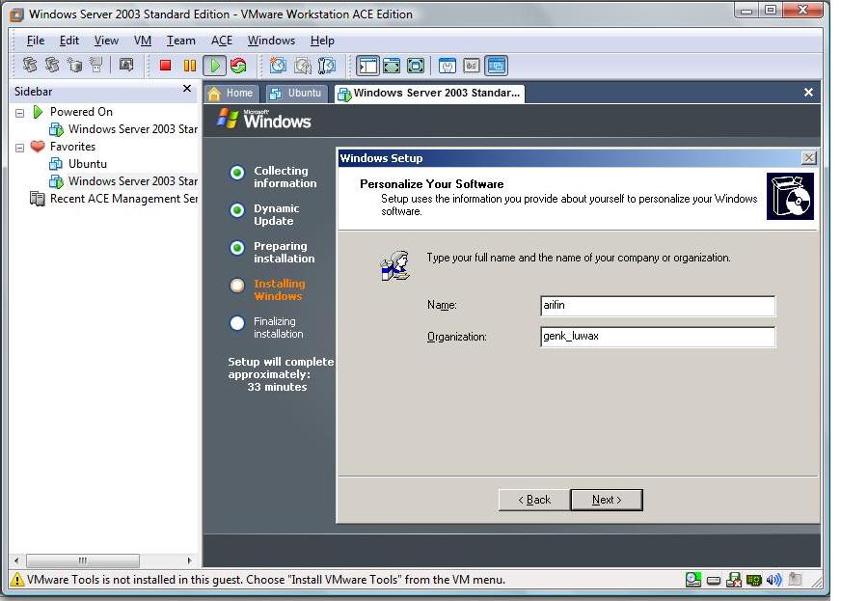Select Recent ACE Management Servers item
This screenshot has width=868, height=601.
point(114,199)
